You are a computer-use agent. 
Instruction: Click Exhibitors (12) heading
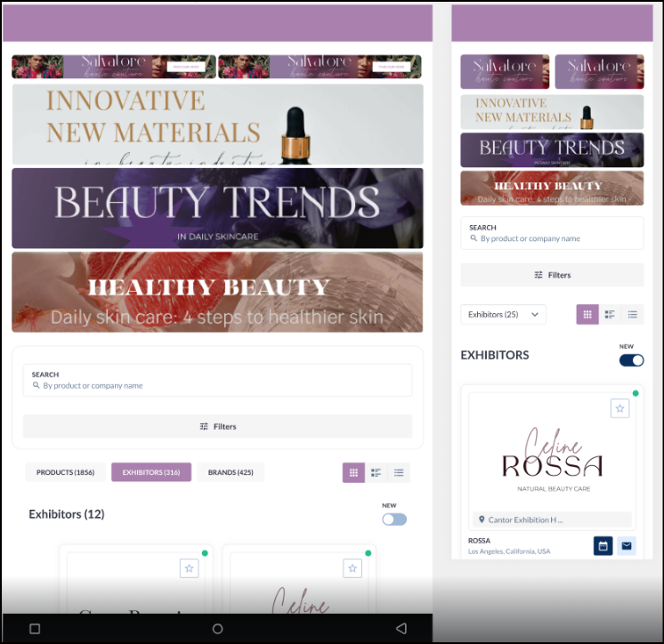(x=67, y=514)
